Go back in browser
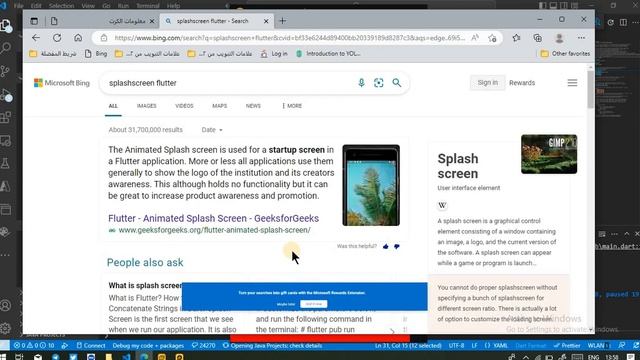This screenshot has width=640, height=360. [36, 38]
